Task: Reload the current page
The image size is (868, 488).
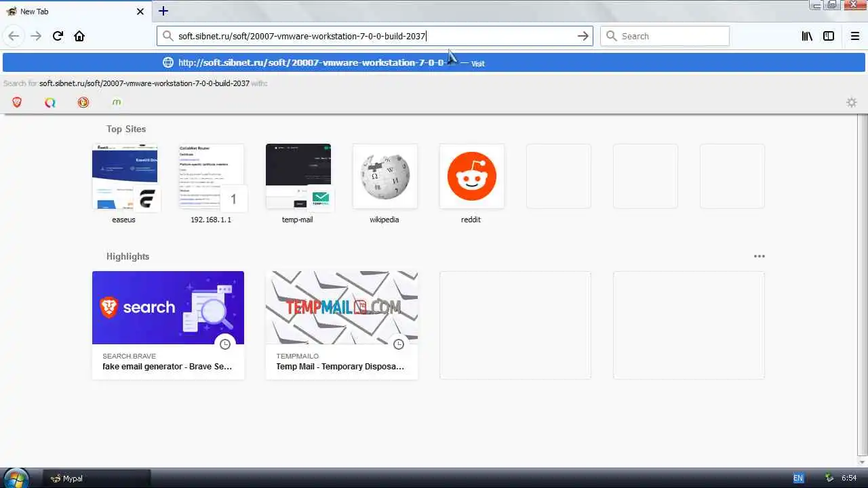Action: click(x=58, y=36)
